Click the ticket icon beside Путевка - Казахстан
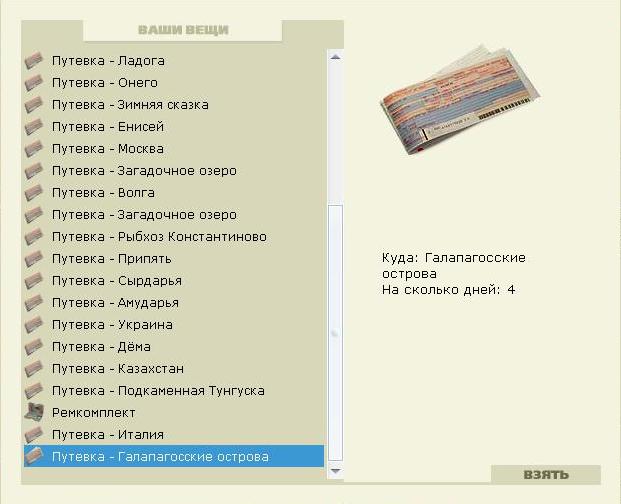 34,369
